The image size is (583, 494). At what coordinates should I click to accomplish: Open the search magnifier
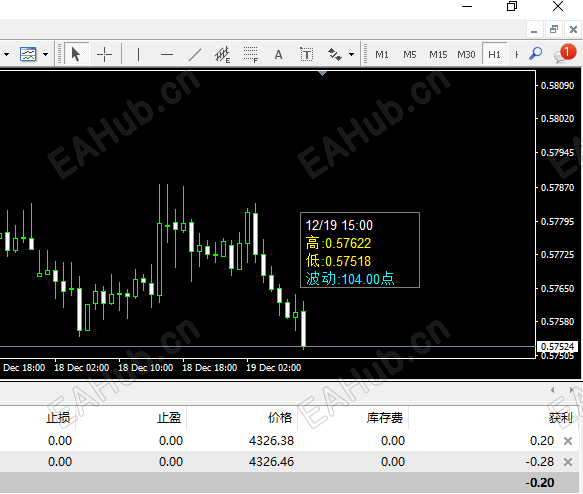[x=535, y=54]
